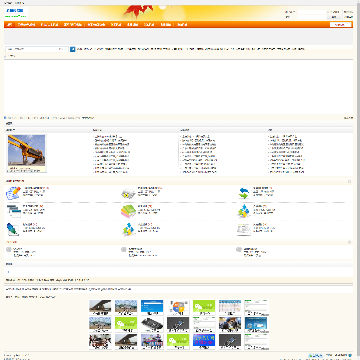
Task: Focus the username input field at top right
Action: coord(312,12)
